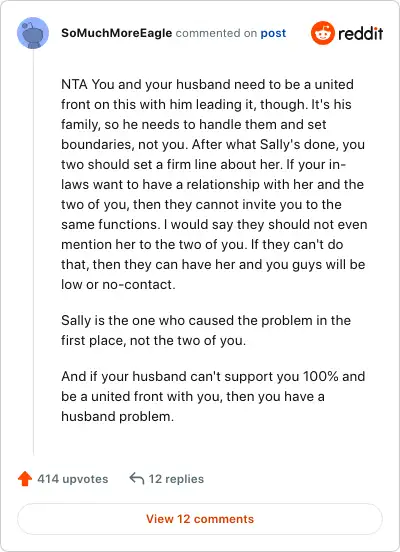400x552 pixels.
Task: Select the '414 upvotes' label
Action: pos(73,479)
